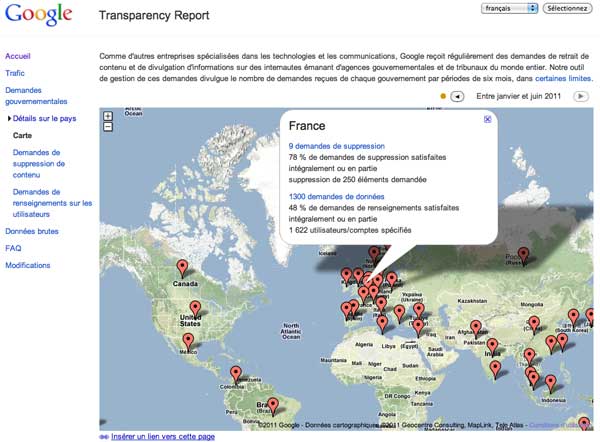Follow the certaines limites link

(563, 78)
